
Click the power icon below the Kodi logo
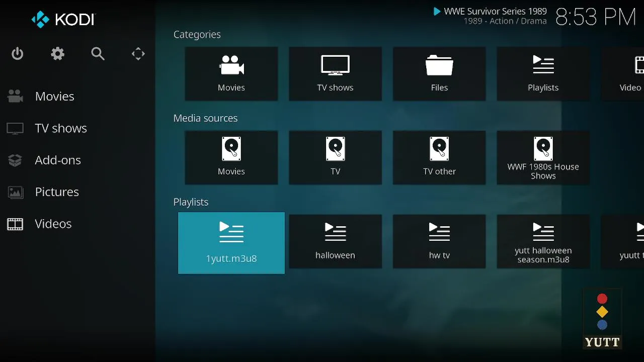click(x=18, y=54)
